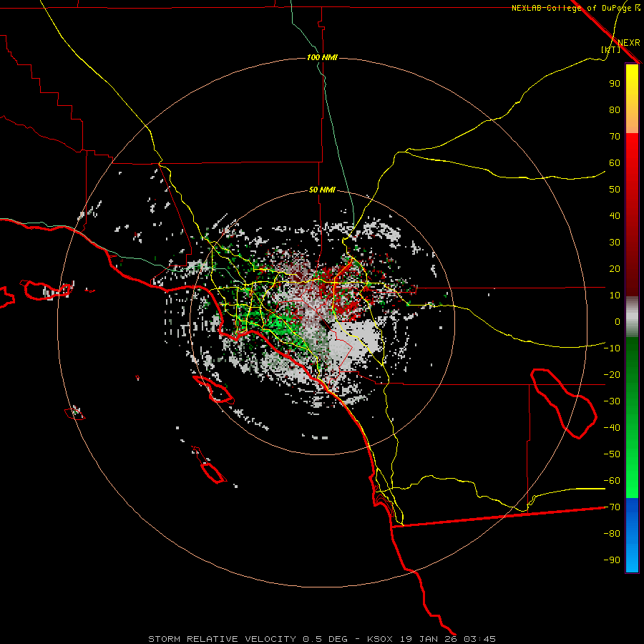This screenshot has width=644, height=644.
Task: Click the -40 value on the velocity scale
Action: pyautogui.click(x=612, y=428)
